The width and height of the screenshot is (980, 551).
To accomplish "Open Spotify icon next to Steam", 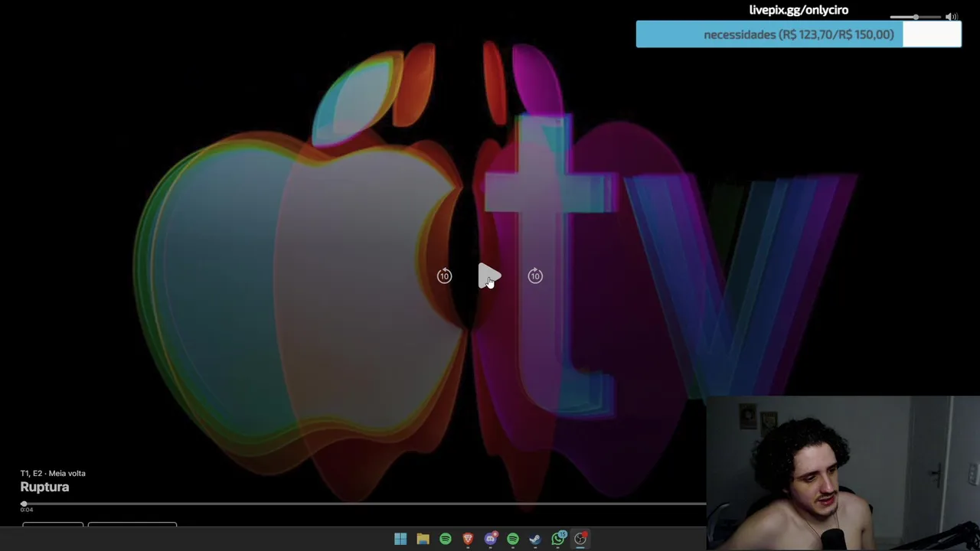I will pyautogui.click(x=512, y=539).
